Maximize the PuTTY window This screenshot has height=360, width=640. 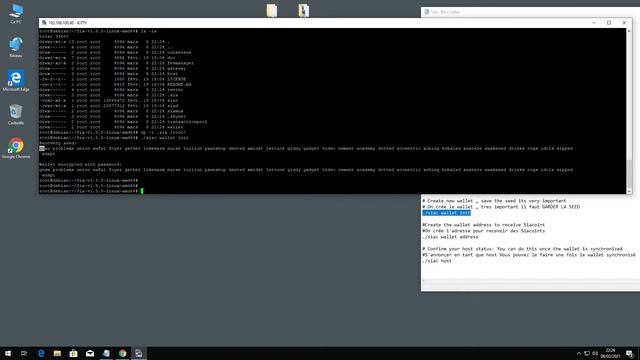coord(609,23)
